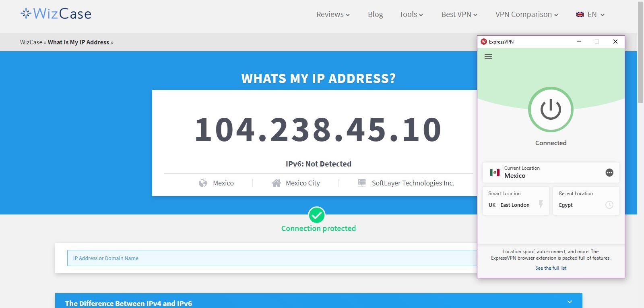Click the server icon beside SoftLayer Technologies

(x=362, y=183)
